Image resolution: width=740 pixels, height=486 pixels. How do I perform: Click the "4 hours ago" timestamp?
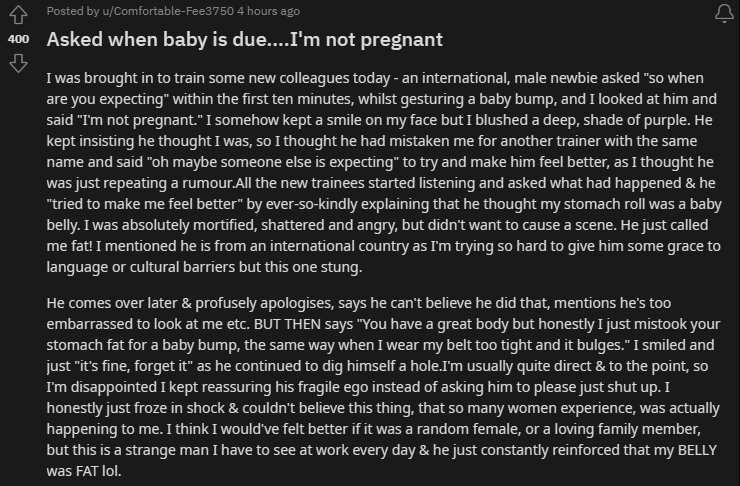click(269, 11)
